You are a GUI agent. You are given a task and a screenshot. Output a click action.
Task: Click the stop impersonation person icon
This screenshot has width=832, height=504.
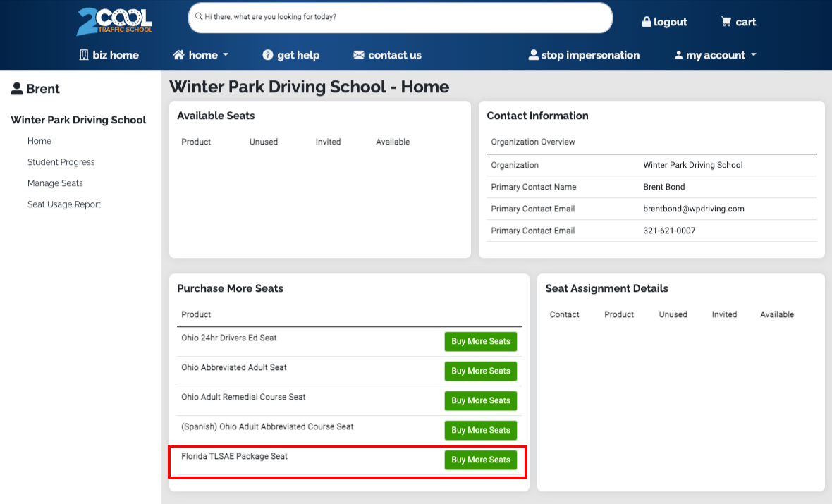pyautogui.click(x=533, y=55)
